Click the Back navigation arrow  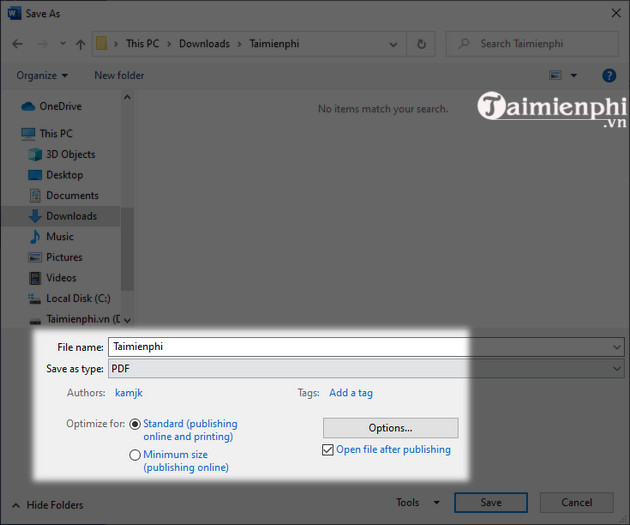(x=17, y=44)
